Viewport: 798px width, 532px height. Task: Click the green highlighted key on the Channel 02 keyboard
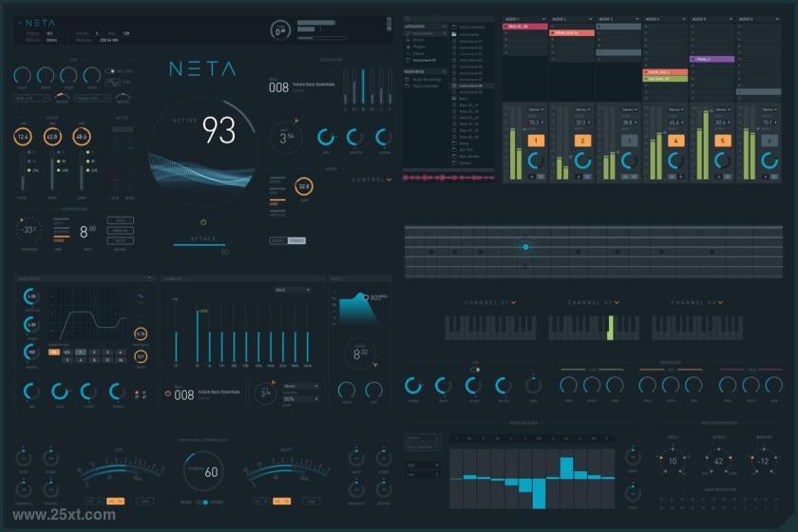(x=610, y=328)
